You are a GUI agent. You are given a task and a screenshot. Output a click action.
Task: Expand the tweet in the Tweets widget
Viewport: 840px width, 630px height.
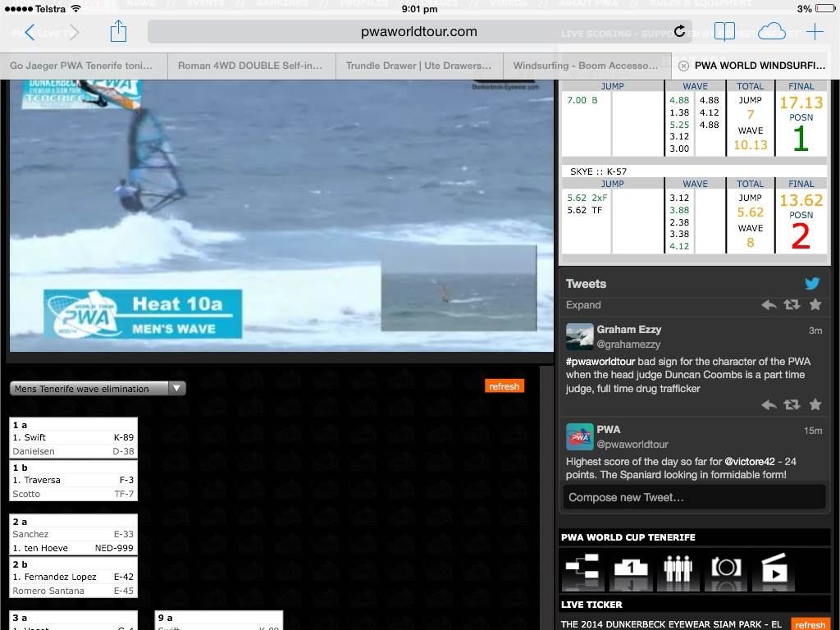click(x=583, y=305)
